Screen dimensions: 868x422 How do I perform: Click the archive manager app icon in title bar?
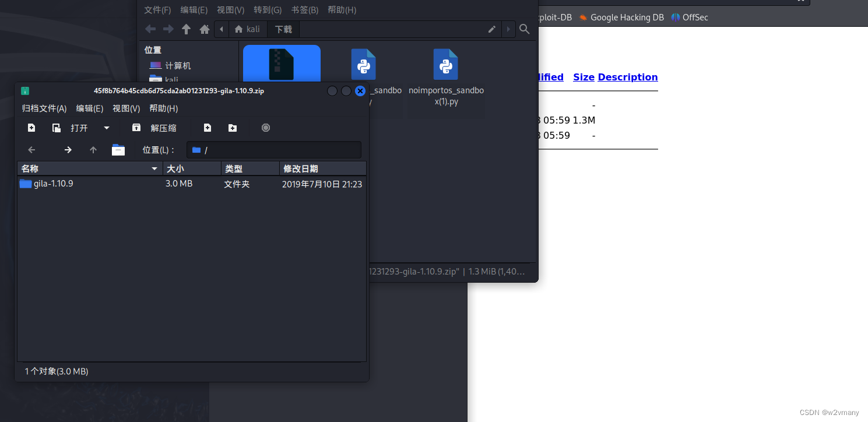coord(25,91)
